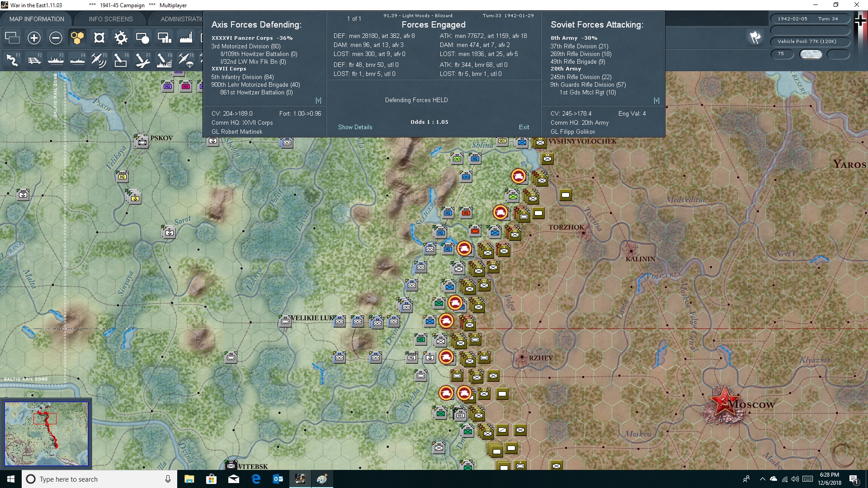Open the MAP INFORMATION tab
This screenshot has height=488, width=868.
point(37,19)
